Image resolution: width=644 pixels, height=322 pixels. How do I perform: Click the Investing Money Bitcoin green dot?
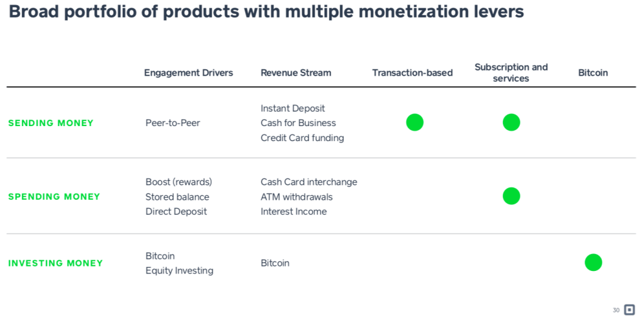[593, 262]
